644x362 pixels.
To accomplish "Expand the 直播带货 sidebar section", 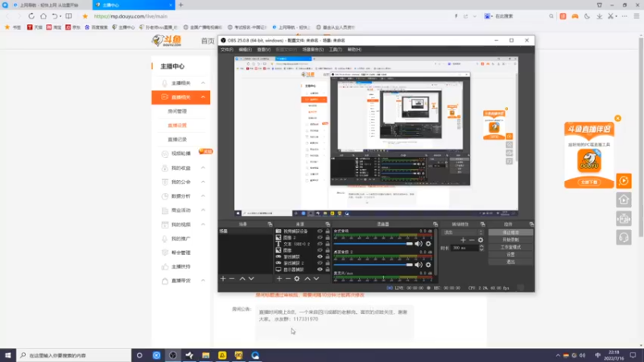I will pyautogui.click(x=203, y=281).
